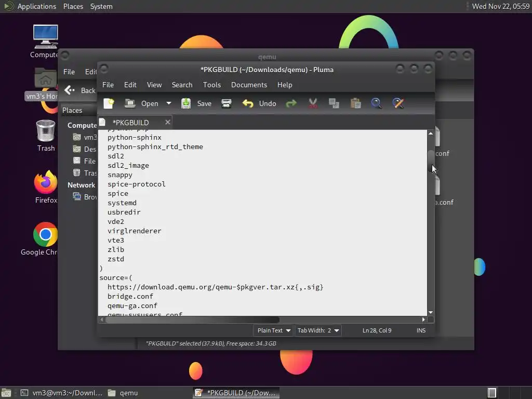Redo with the green arrow icon
Screen dimensions: 532x399
click(x=291, y=103)
